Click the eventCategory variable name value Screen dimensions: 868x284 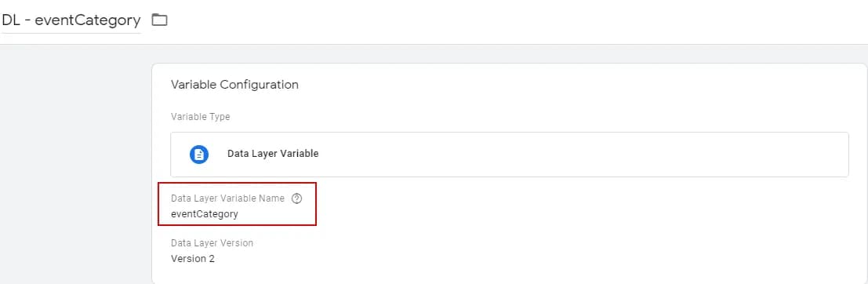205,214
